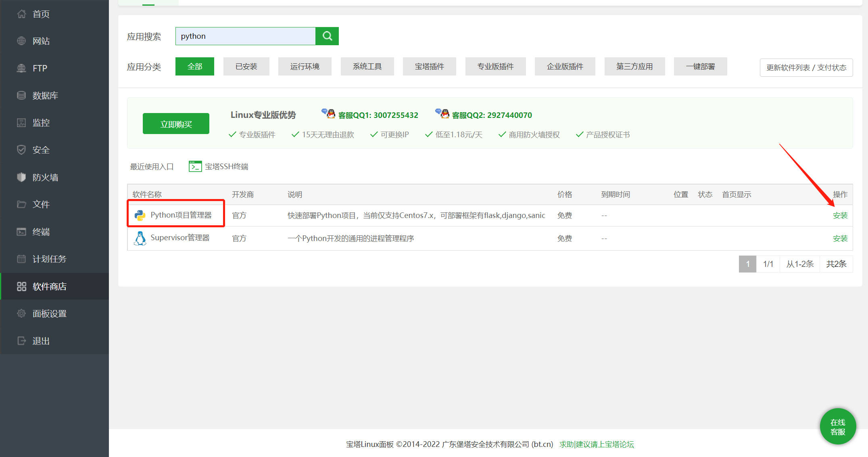This screenshot has width=868, height=457.
Task: Click pagination page 1 button
Action: click(x=747, y=264)
